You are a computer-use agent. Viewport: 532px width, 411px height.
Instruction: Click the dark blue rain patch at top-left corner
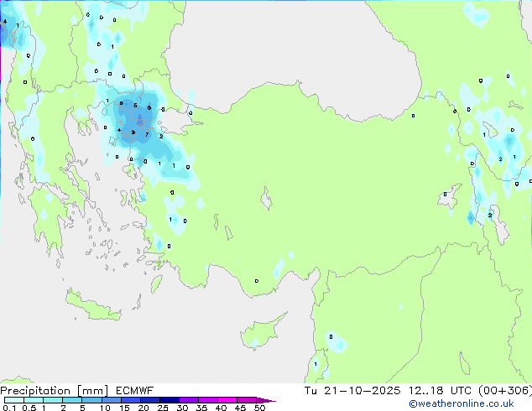point(8,32)
